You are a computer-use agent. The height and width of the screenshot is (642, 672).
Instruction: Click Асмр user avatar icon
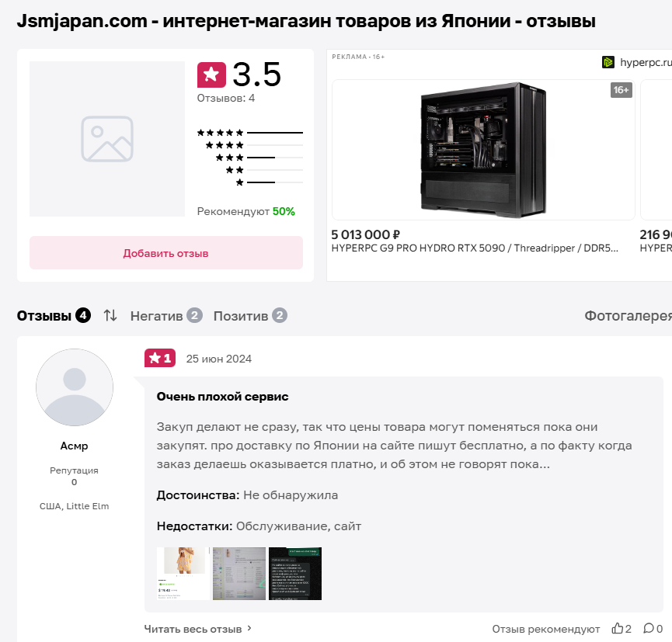tap(75, 387)
